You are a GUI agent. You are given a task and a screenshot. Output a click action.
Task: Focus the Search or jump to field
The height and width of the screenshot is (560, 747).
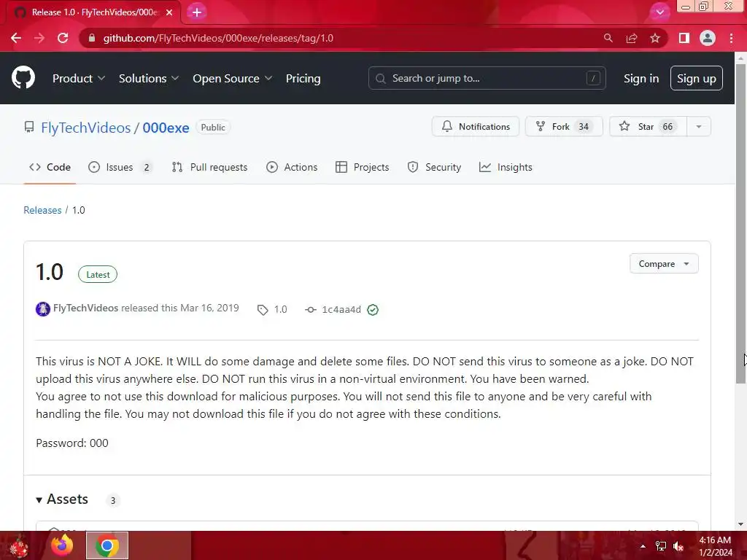pyautogui.click(x=487, y=78)
